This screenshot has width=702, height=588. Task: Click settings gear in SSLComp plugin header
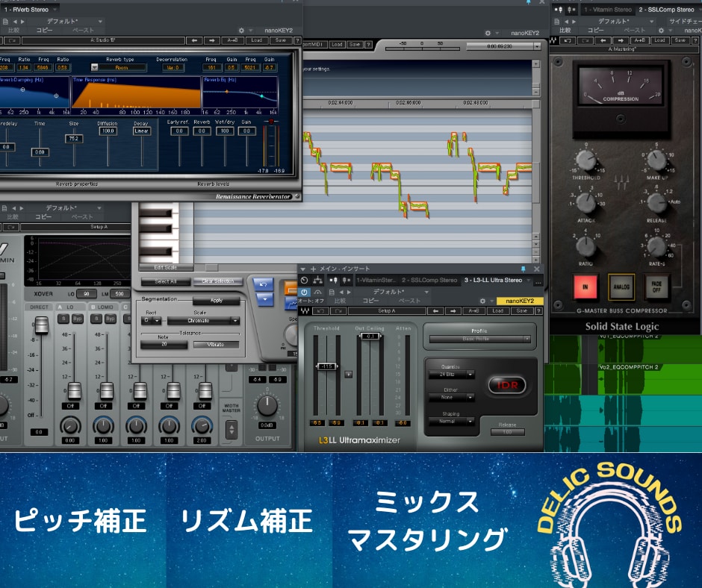click(x=661, y=31)
